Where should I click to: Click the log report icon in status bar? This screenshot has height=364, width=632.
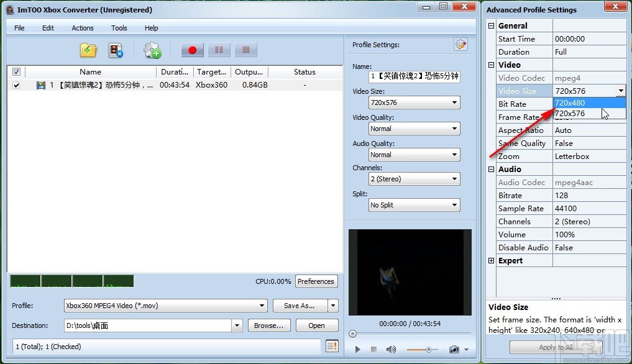tap(332, 346)
